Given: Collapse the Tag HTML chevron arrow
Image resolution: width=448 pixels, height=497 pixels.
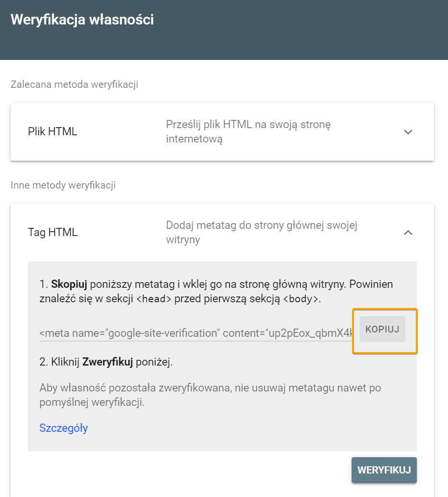Looking at the screenshot, I should coord(408,233).
